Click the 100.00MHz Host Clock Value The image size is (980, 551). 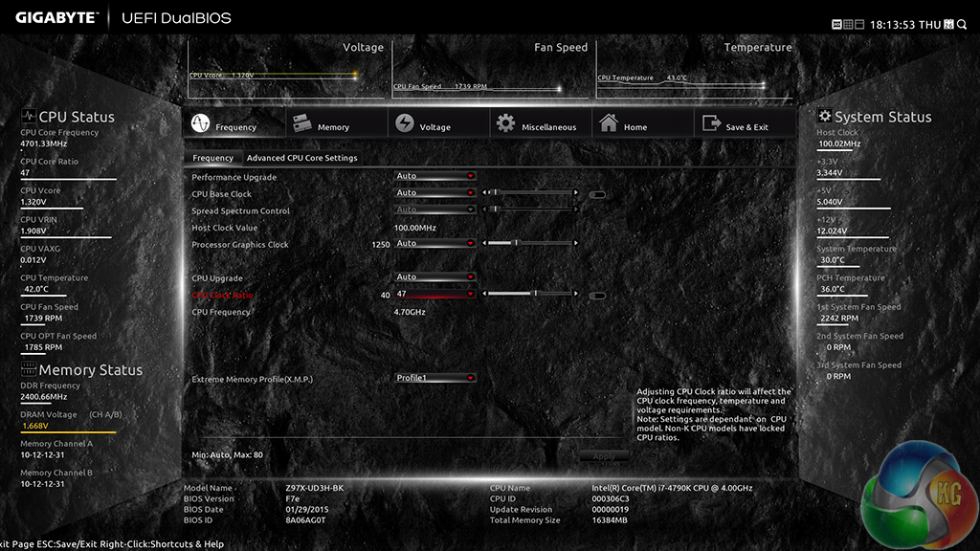point(415,228)
